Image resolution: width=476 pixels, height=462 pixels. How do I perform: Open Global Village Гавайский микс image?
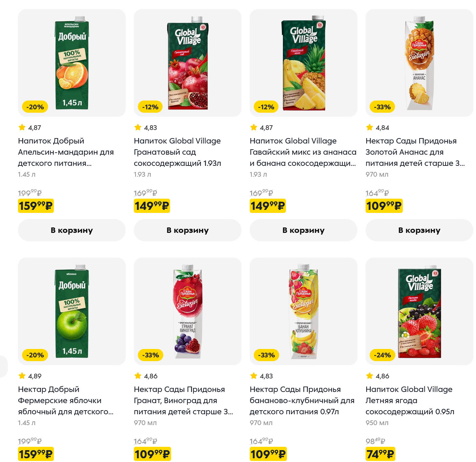point(304,63)
